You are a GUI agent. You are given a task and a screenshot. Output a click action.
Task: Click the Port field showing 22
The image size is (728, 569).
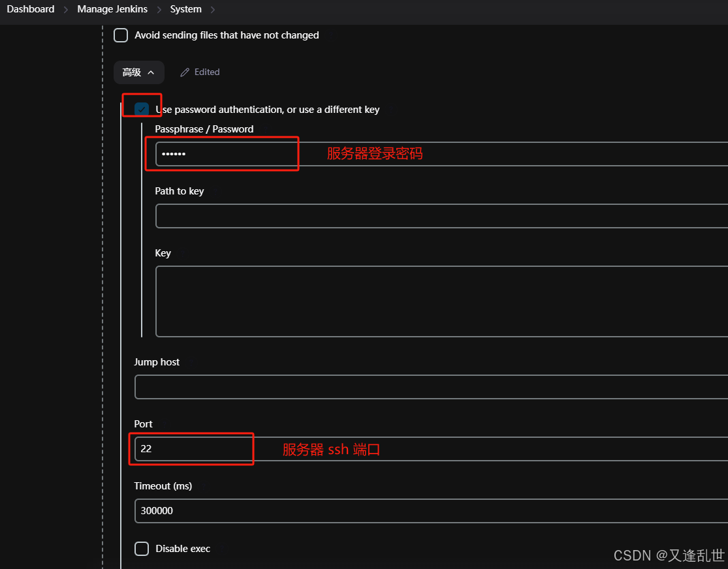(x=432, y=449)
